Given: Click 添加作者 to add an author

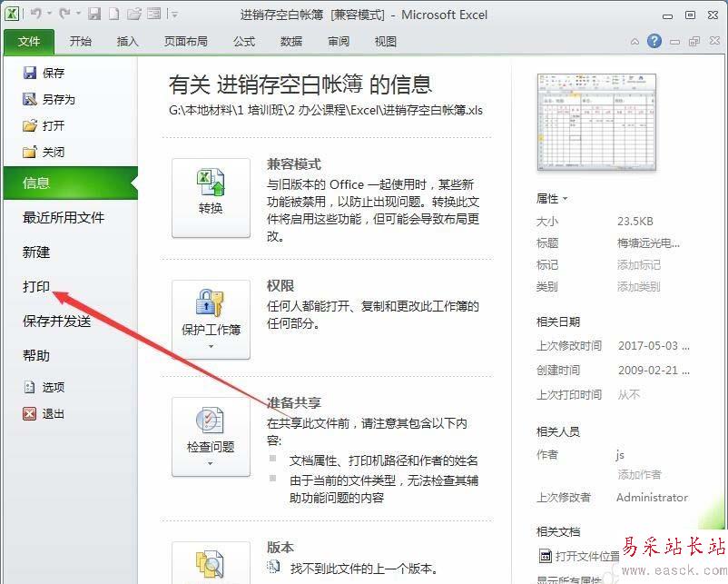Looking at the screenshot, I should click(x=639, y=474).
